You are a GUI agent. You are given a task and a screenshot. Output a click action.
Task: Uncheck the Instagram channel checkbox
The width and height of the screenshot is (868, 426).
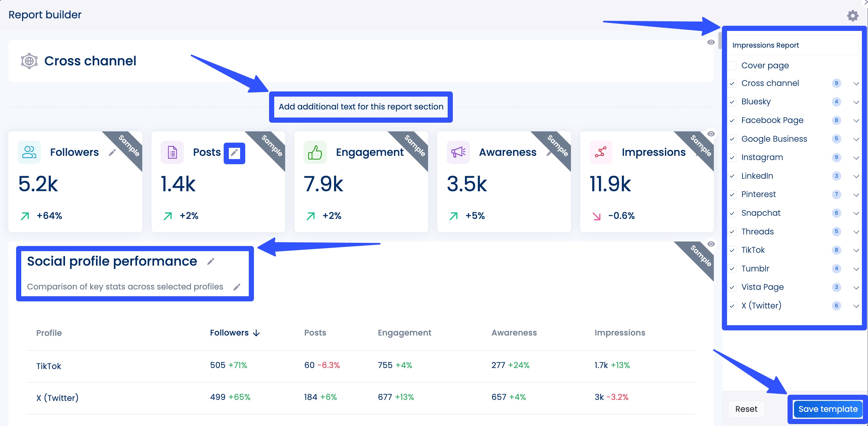click(x=732, y=157)
